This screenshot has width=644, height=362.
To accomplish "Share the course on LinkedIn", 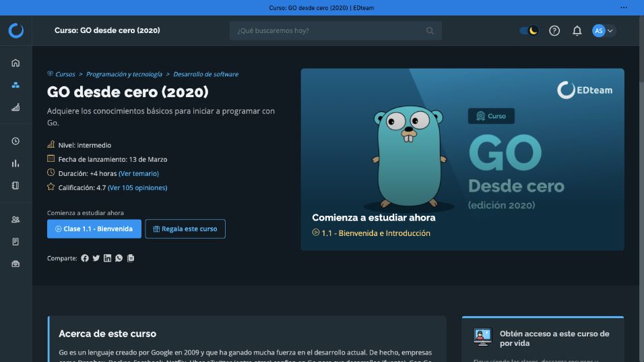I will pos(107,258).
